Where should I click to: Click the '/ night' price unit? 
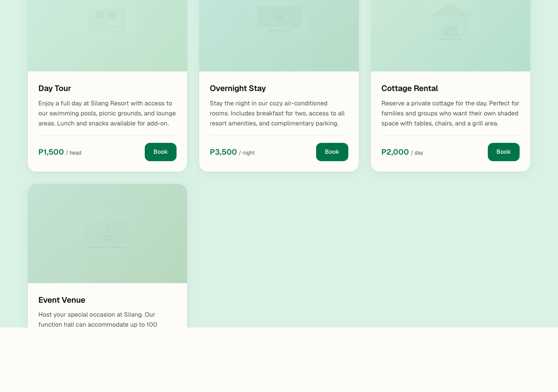247,153
